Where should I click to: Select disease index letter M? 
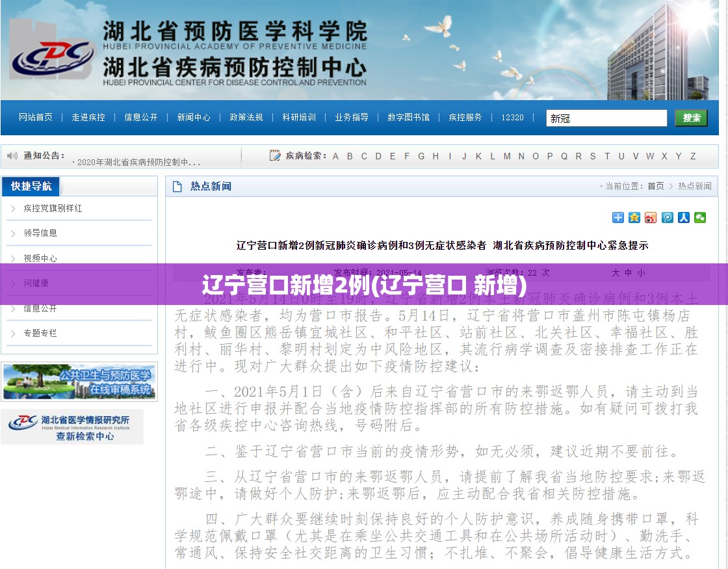(507, 157)
